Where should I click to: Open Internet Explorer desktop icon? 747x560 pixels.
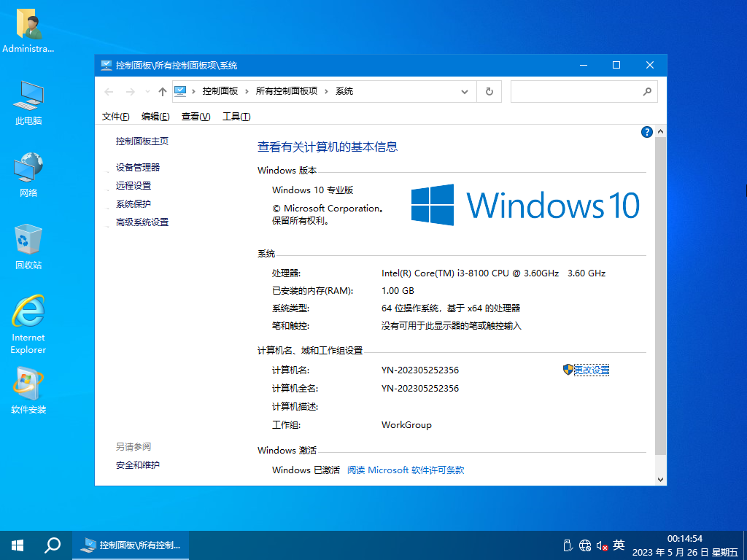tap(28, 324)
